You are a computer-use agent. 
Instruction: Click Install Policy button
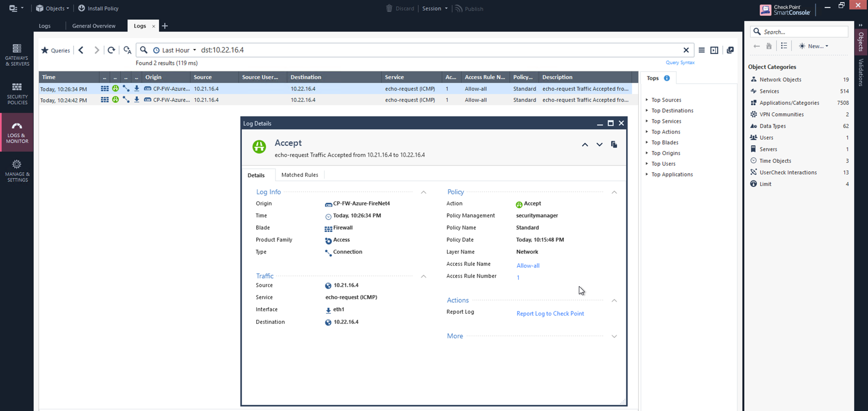point(98,8)
